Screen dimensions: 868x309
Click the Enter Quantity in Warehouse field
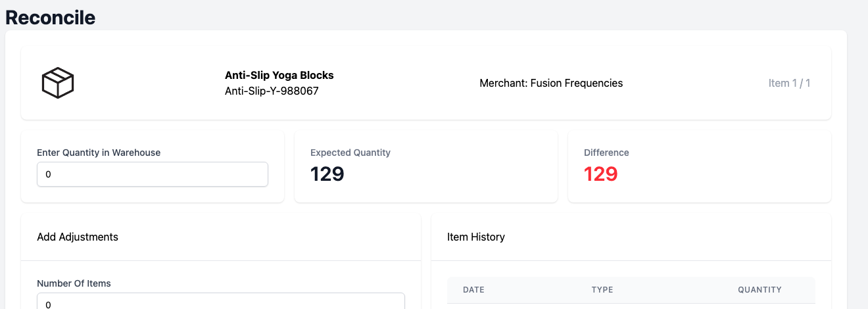153,174
